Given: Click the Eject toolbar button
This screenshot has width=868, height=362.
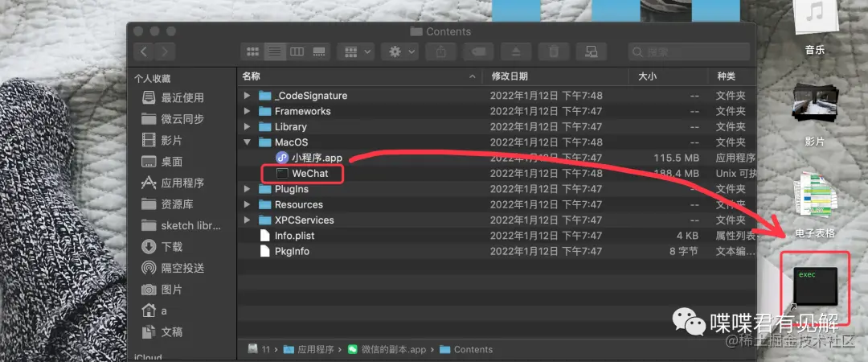Looking at the screenshot, I should pos(516,51).
